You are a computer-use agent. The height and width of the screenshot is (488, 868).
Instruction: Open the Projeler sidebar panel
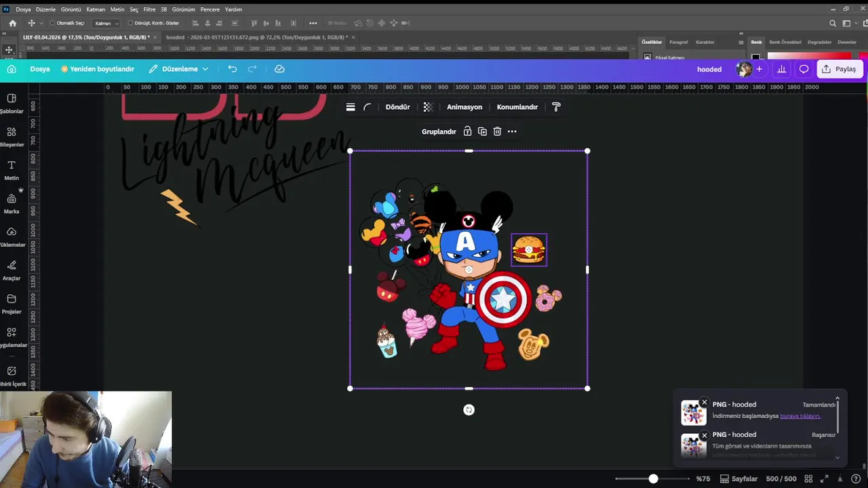pyautogui.click(x=12, y=304)
